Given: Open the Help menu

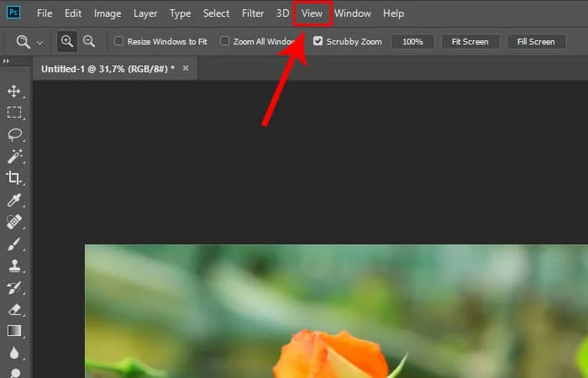Looking at the screenshot, I should pyautogui.click(x=393, y=13).
